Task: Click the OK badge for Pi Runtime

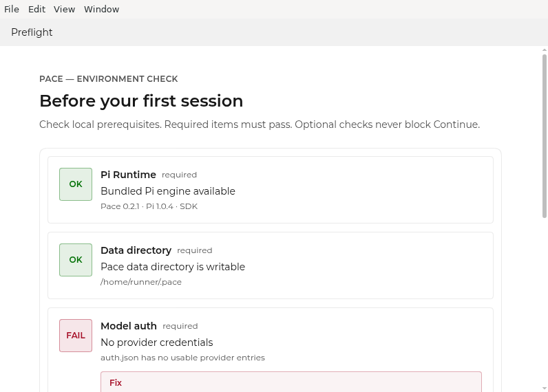Action: pyautogui.click(x=76, y=184)
